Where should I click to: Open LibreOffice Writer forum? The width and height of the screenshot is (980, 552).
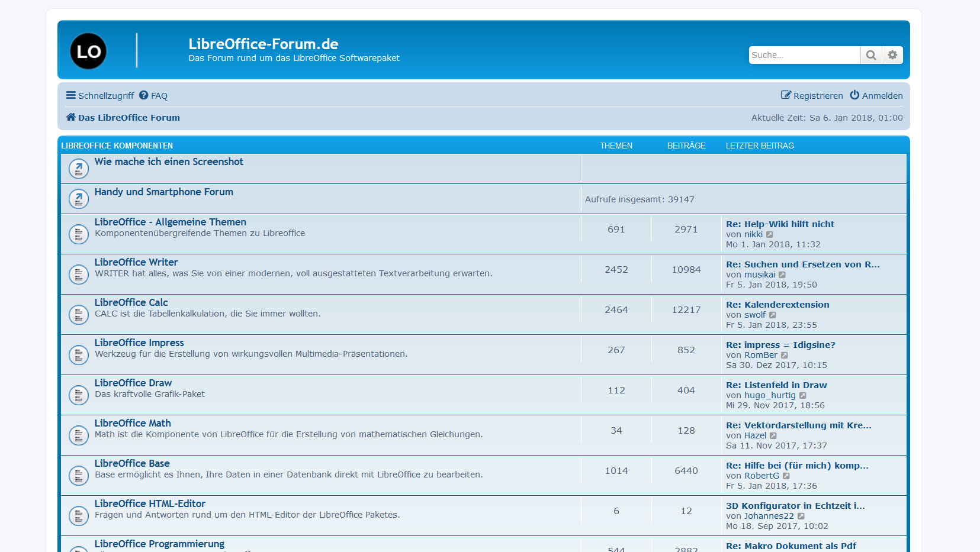[136, 262]
